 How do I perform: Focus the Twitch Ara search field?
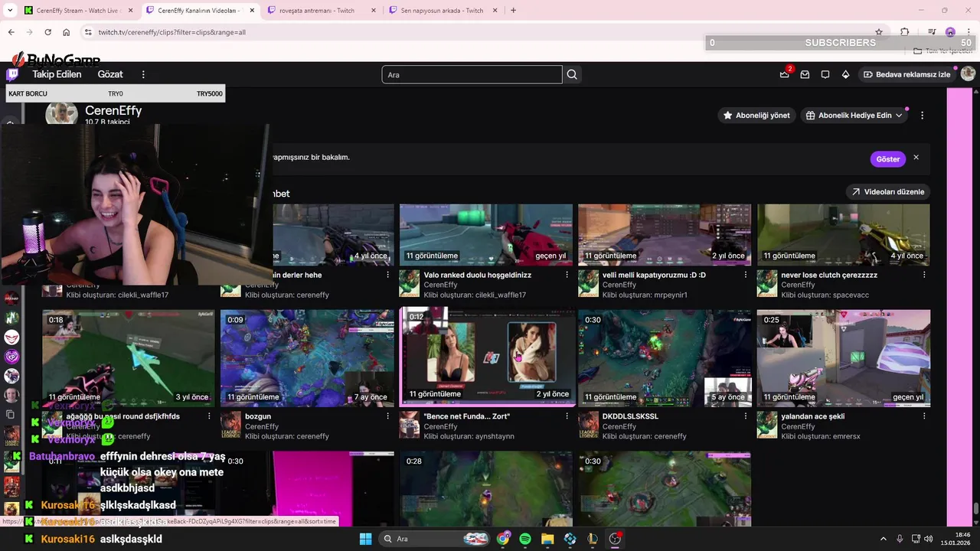(472, 74)
